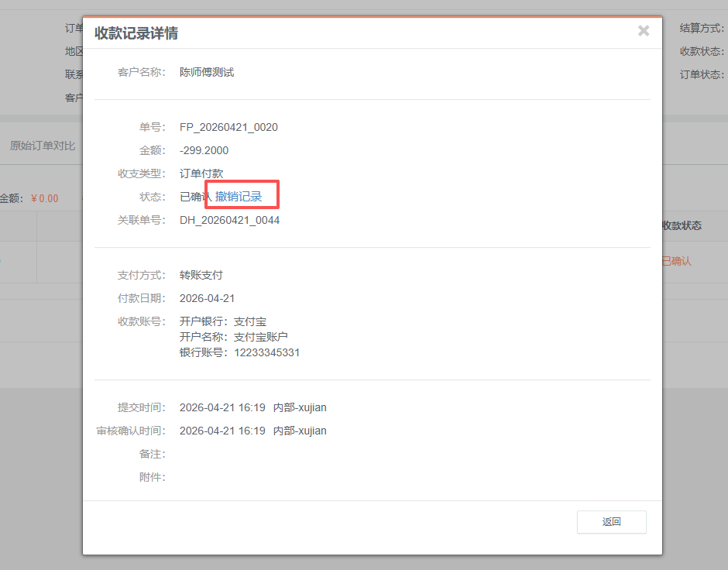Click the customer name 陈师傅测试
The width and height of the screenshot is (728, 570).
pyautogui.click(x=207, y=72)
